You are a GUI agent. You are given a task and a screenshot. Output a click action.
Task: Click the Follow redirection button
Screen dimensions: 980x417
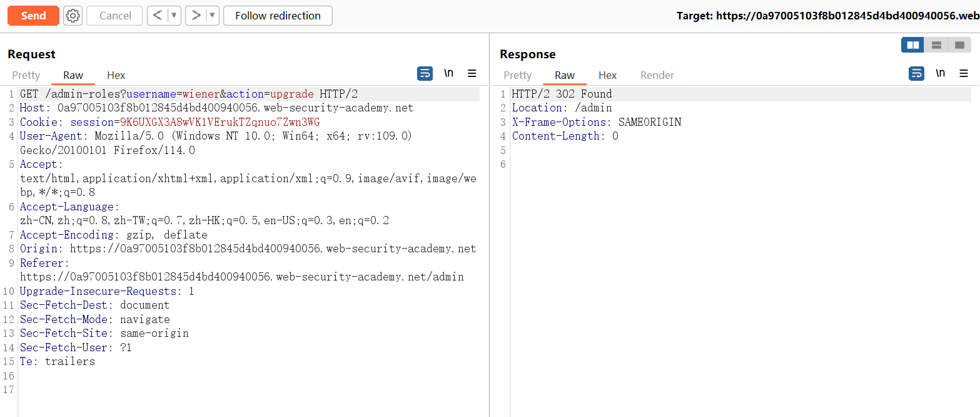(278, 16)
